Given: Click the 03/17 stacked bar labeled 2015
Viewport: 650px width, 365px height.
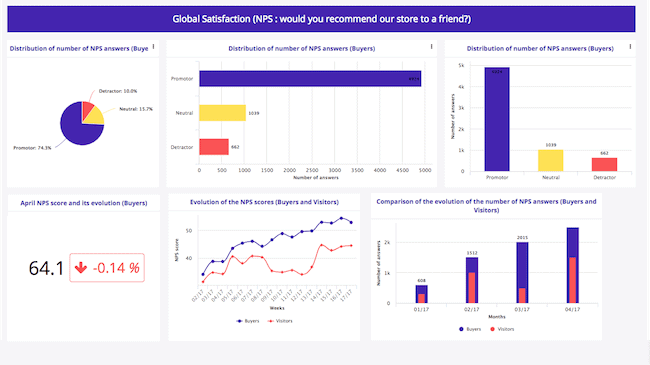Looking at the screenshot, I should [x=522, y=273].
